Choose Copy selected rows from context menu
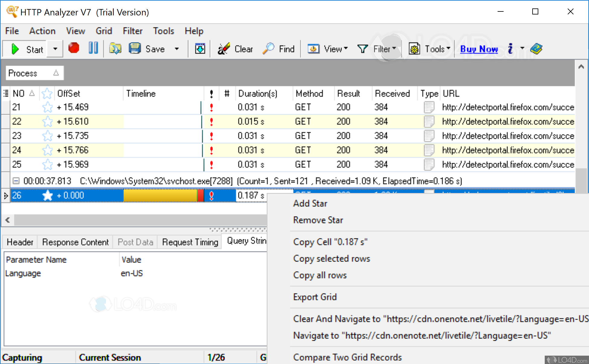 coord(331,258)
